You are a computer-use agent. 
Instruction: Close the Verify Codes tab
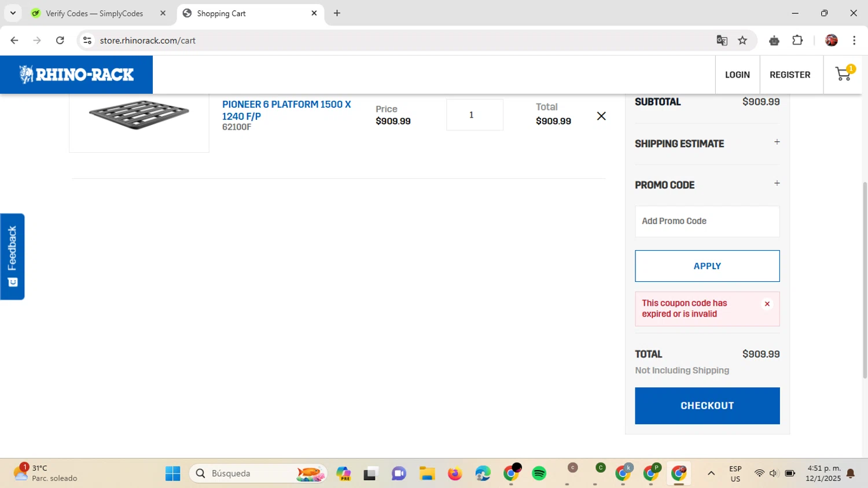click(x=163, y=13)
